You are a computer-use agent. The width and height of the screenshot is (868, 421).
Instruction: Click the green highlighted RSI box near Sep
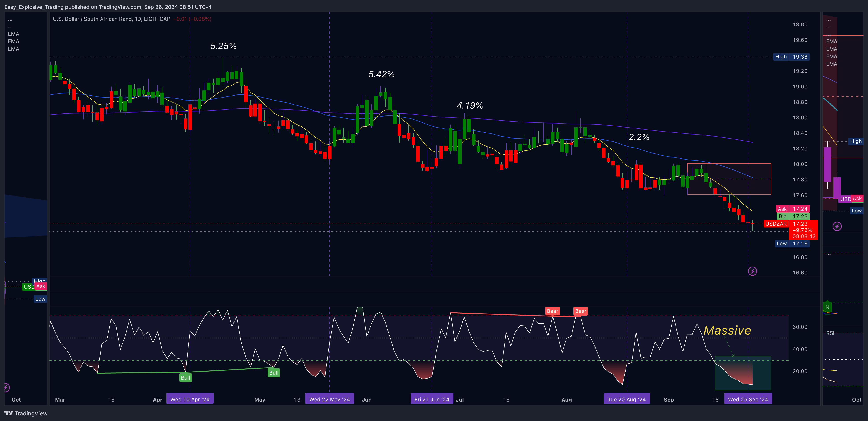coord(743,373)
